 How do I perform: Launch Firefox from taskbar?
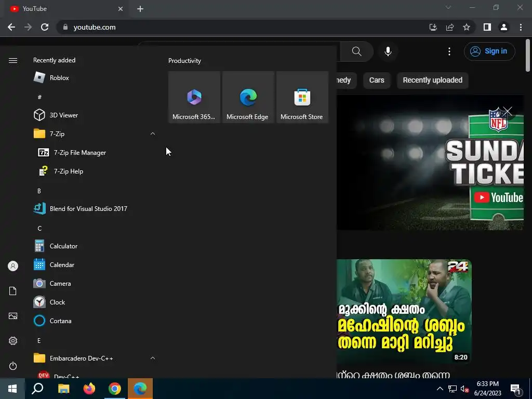(89, 389)
